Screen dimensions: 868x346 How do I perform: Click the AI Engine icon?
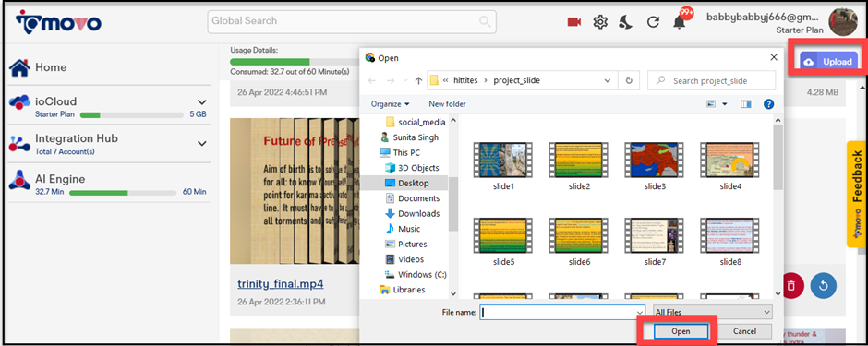tap(19, 180)
